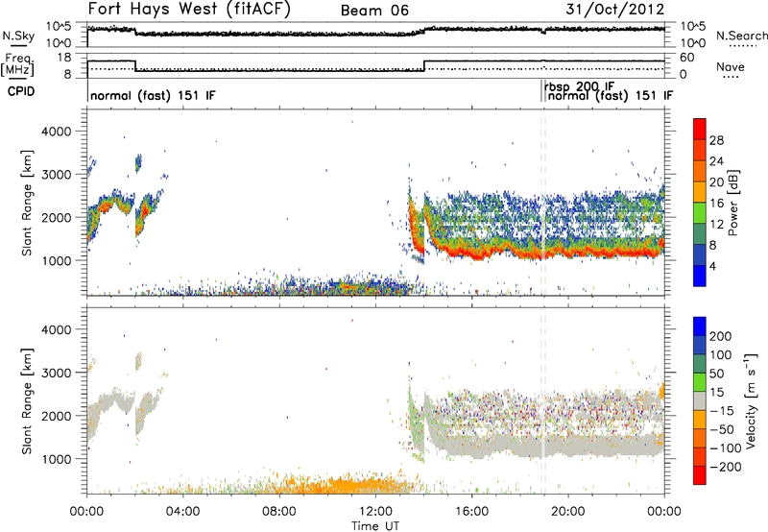Image resolution: width=768 pixels, height=532 pixels.
Task: Click the blue bottom of Power colorbar
Action: pos(700,277)
